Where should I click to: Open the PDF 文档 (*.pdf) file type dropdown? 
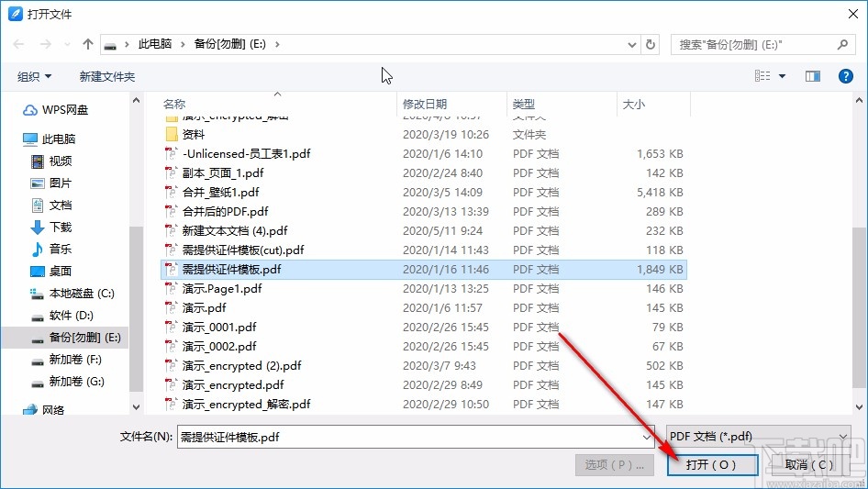click(758, 437)
